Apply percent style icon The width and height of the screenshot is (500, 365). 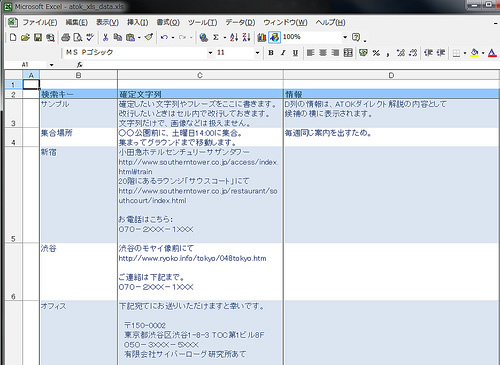pyautogui.click(x=376, y=53)
